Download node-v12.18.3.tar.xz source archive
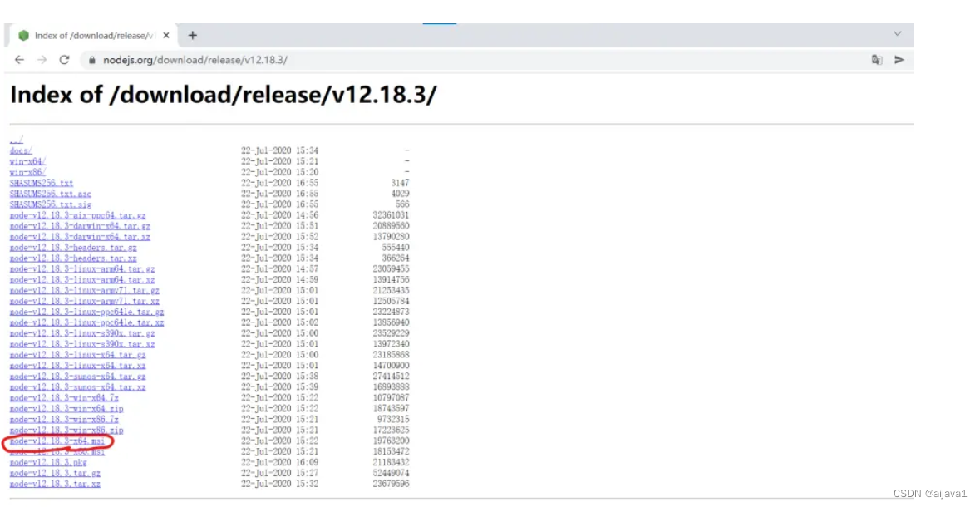 pos(55,484)
